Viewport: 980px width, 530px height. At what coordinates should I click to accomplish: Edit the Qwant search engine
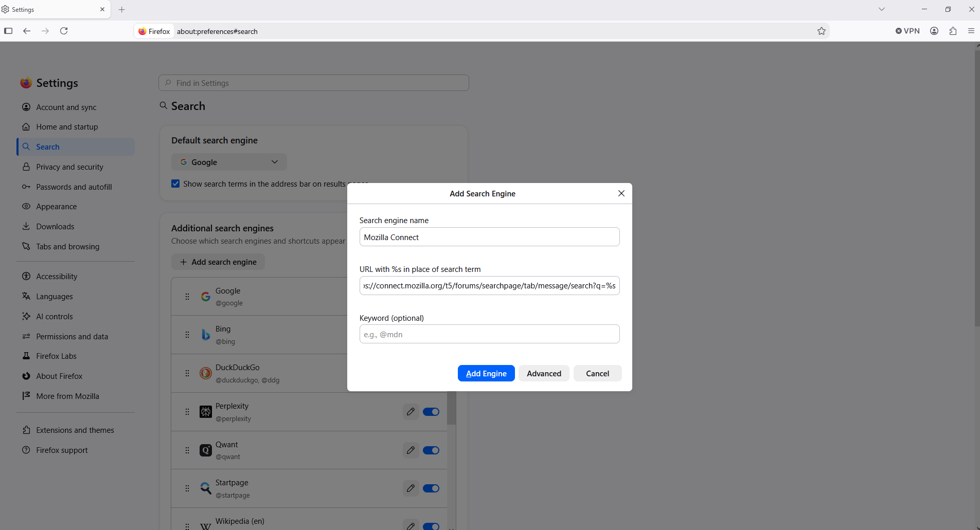pyautogui.click(x=411, y=450)
